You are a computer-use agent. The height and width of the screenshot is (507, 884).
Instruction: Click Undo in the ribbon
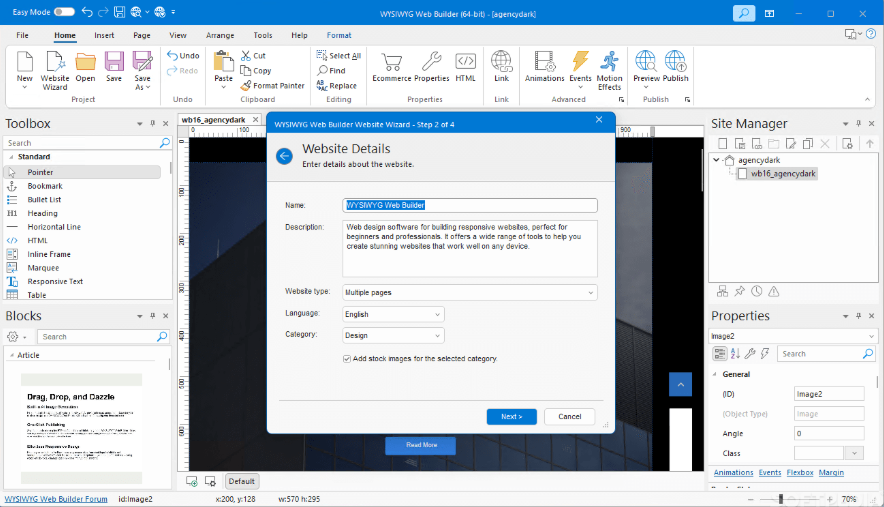click(183, 55)
